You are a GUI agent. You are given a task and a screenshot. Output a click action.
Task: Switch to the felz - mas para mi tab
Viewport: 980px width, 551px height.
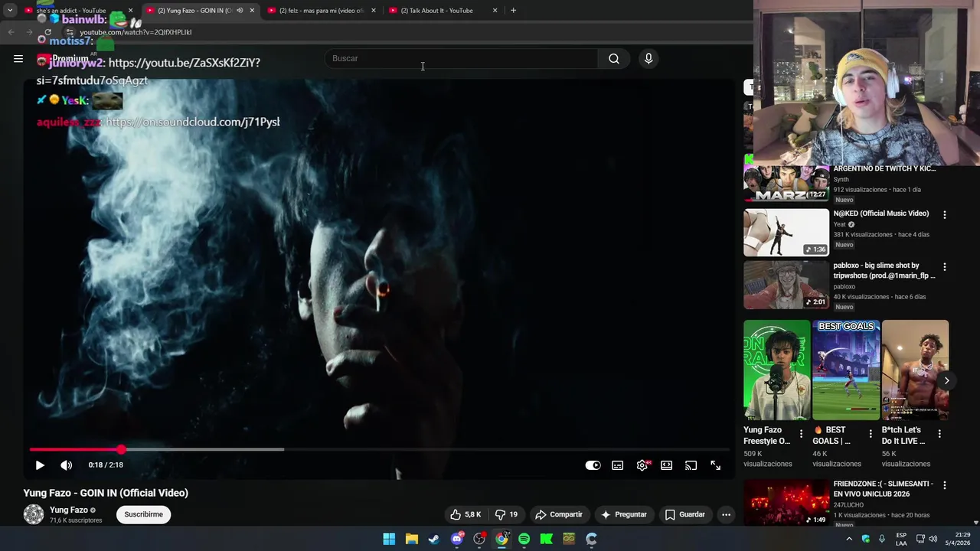pos(322,11)
